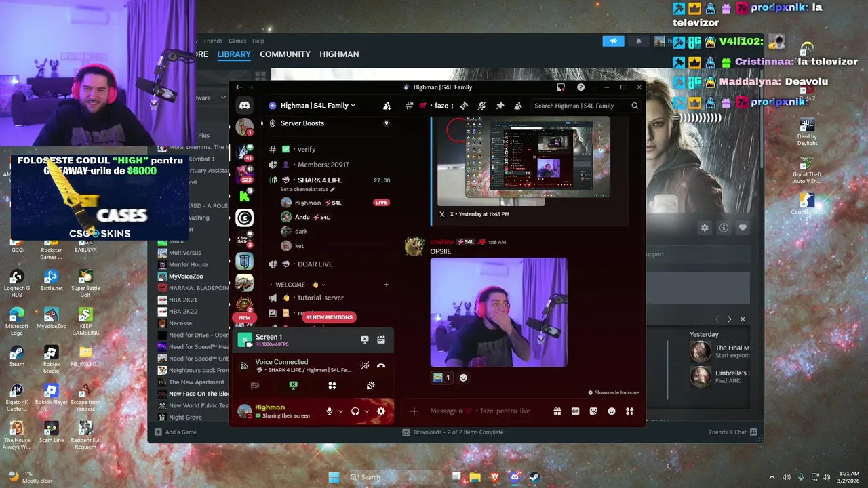Toggle screen share button in voice panel
Screen dimensions: 868x488
[293, 385]
